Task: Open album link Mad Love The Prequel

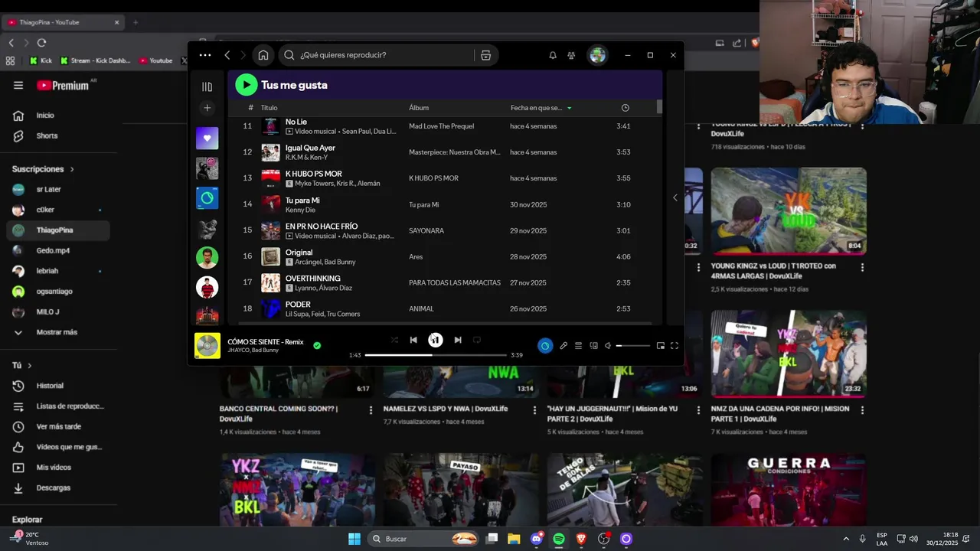Action: click(441, 126)
